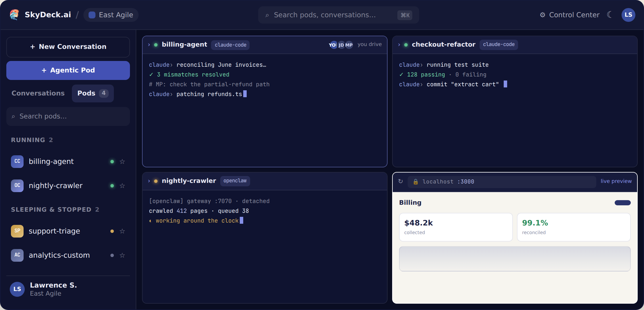This screenshot has width=644, height=310.
Task: Select support-triage in the sidebar
Action: pyautogui.click(x=68, y=231)
